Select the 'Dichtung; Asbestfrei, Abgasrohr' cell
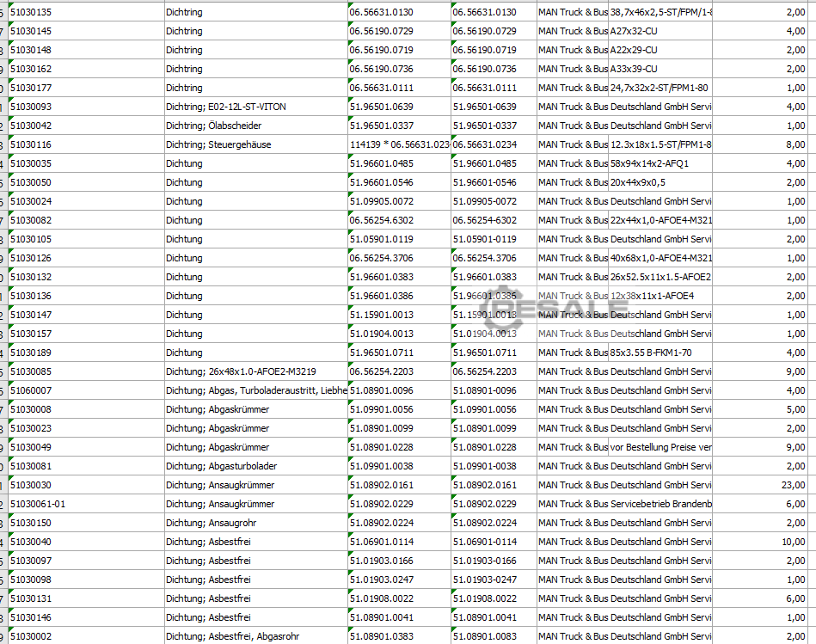The image size is (816, 644). 255,636
